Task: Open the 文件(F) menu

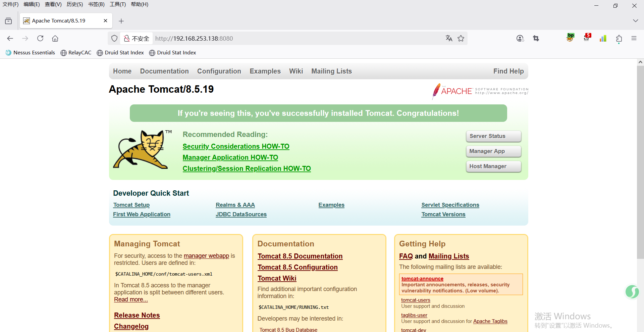Action: tap(11, 4)
